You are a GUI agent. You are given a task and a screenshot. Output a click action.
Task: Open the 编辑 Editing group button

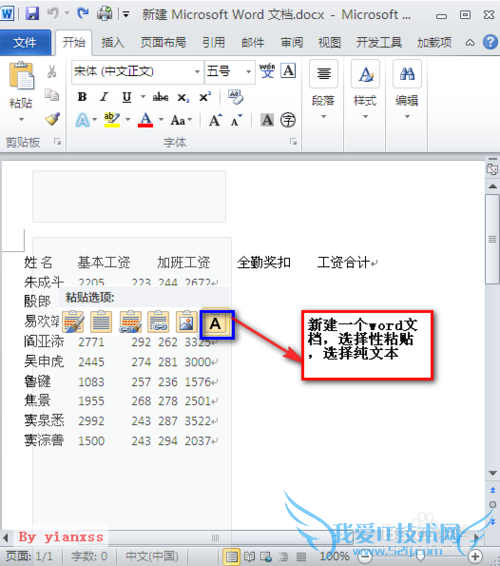click(x=407, y=90)
